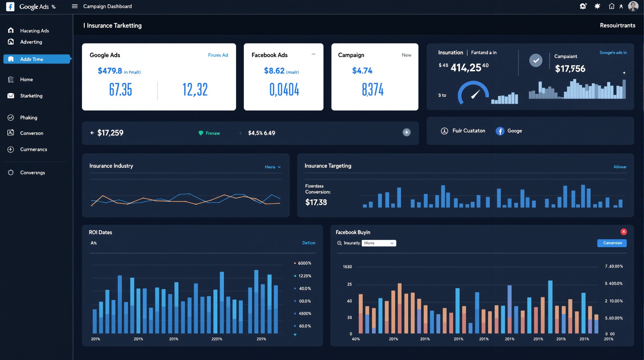The image size is (644, 360).
Task: Open the user profile avatar
Action: (633, 6)
